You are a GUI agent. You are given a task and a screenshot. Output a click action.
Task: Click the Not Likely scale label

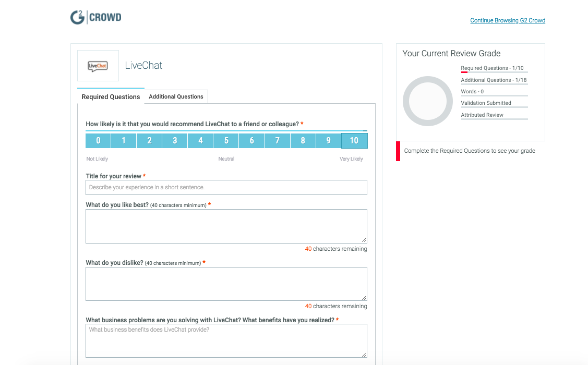97,159
